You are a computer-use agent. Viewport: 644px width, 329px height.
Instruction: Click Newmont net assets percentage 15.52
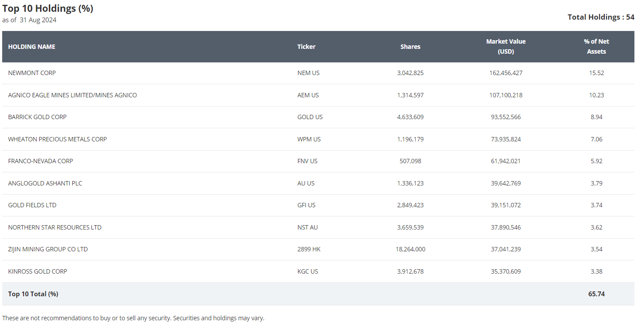tap(597, 73)
